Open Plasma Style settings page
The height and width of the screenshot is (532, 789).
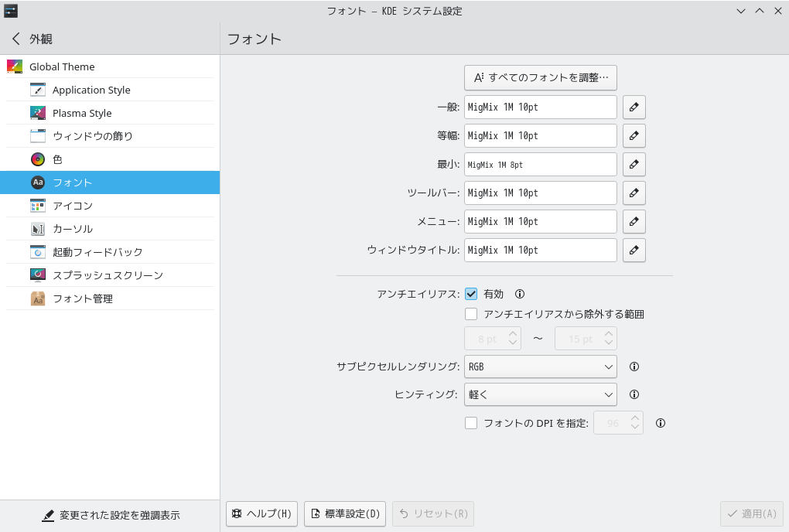click(110, 113)
